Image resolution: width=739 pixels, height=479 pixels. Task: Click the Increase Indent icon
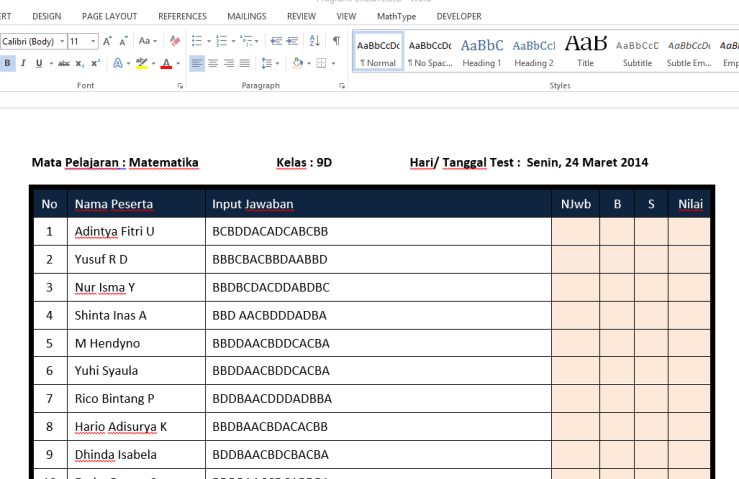(292, 41)
